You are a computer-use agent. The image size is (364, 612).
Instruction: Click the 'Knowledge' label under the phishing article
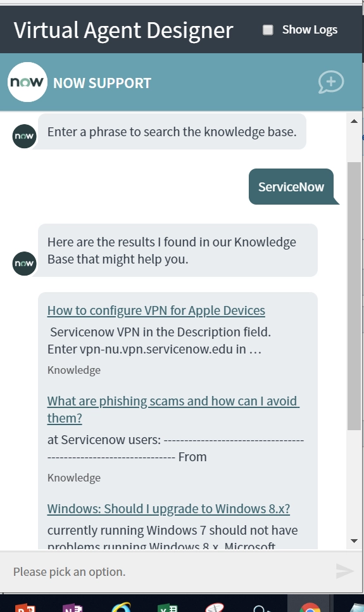click(x=73, y=478)
